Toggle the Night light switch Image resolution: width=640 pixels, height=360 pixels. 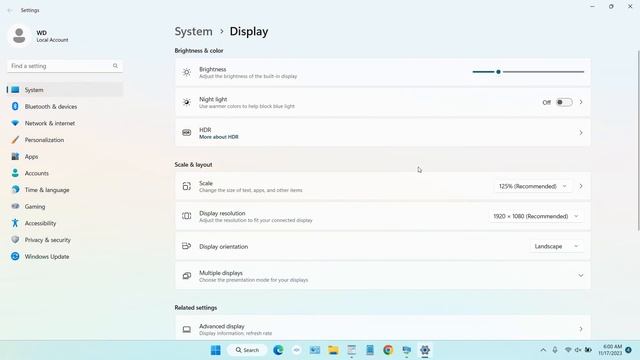click(564, 102)
